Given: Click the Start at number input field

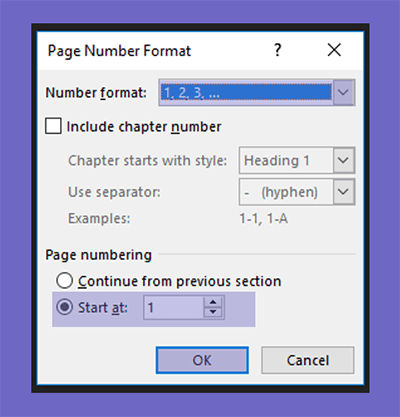Looking at the screenshot, I should (x=174, y=307).
